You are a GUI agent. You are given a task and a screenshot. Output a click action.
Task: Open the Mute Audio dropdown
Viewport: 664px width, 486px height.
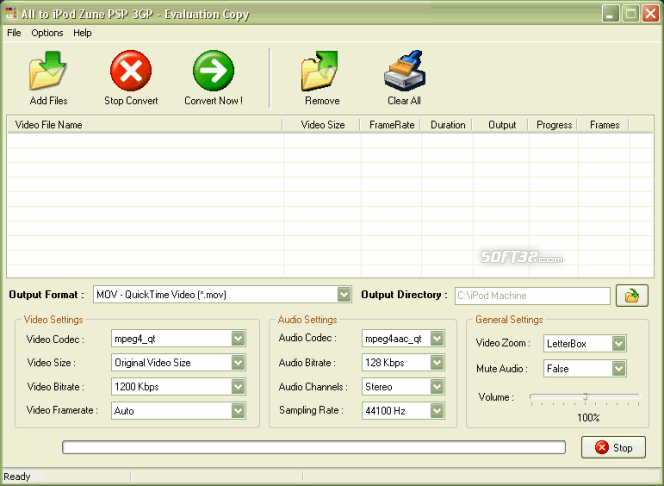619,368
